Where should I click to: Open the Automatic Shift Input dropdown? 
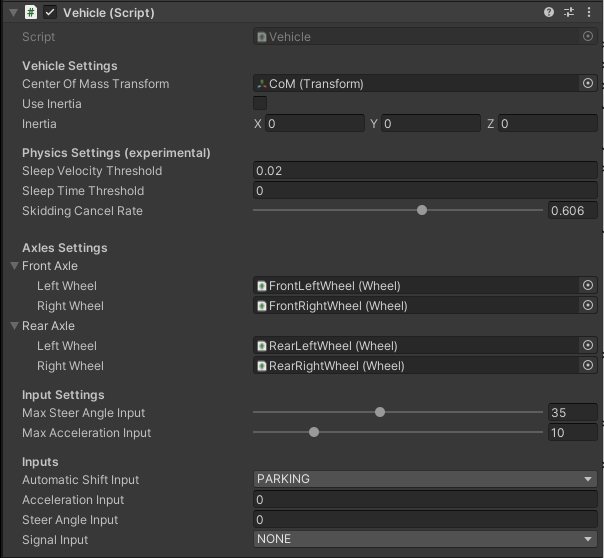tap(425, 479)
